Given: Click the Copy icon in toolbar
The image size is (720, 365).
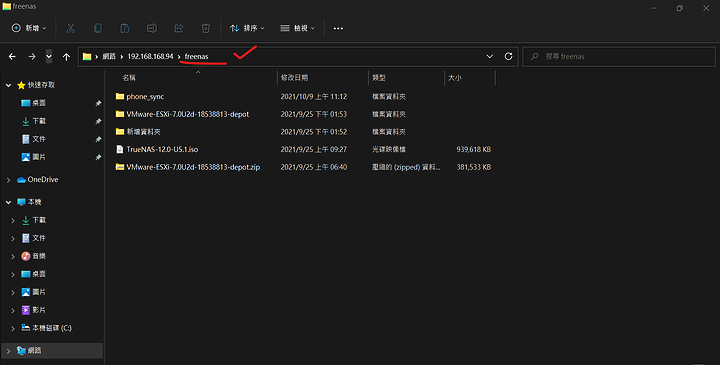Looking at the screenshot, I should [98, 28].
